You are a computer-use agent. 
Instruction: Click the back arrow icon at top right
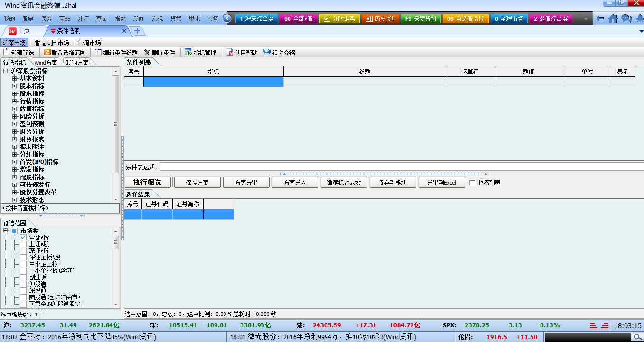point(600,19)
